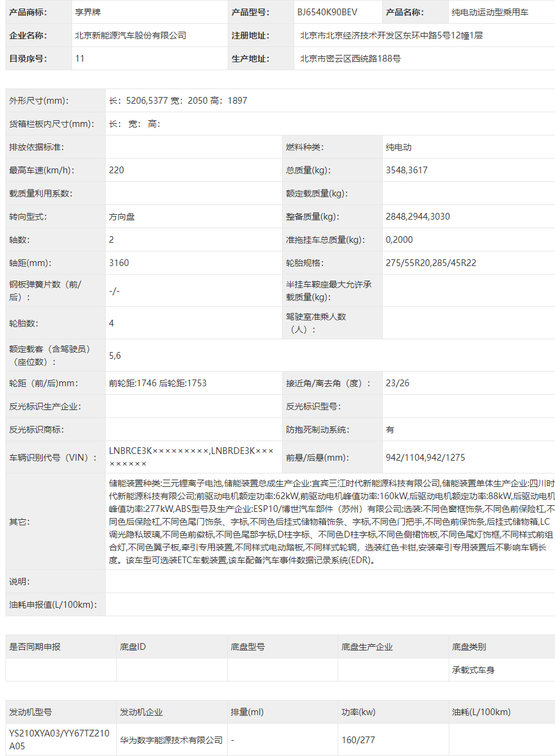Click the 底盘生产企业 column header
This screenshot has width=555, height=756.
tap(367, 647)
